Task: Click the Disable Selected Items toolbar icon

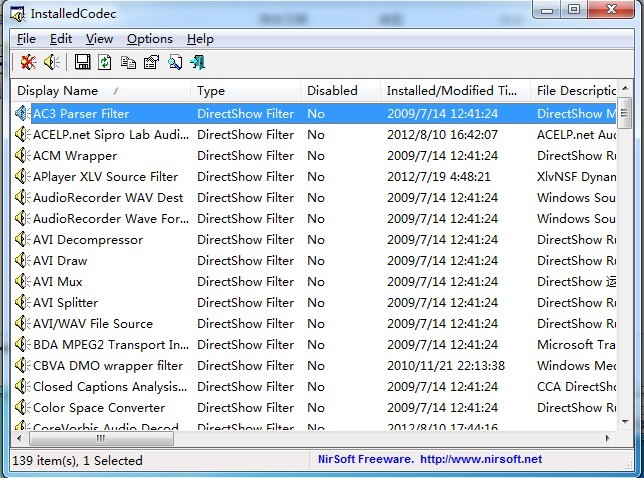Action: [x=29, y=63]
